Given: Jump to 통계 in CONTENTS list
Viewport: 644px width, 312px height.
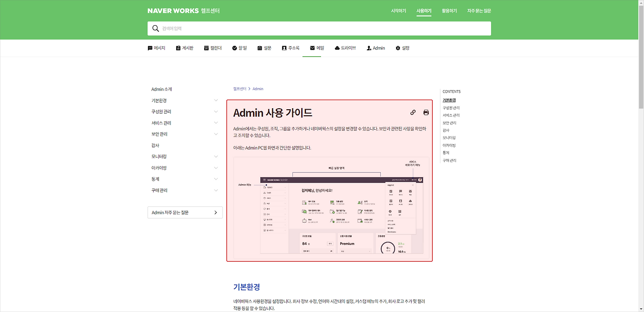Looking at the screenshot, I should pos(446,152).
